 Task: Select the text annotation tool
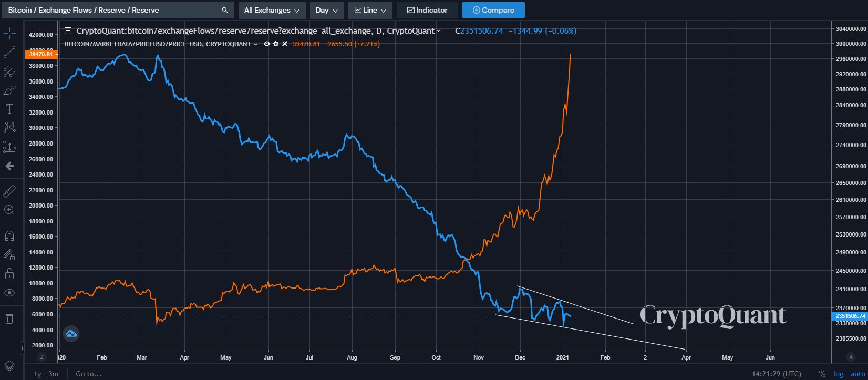9,109
